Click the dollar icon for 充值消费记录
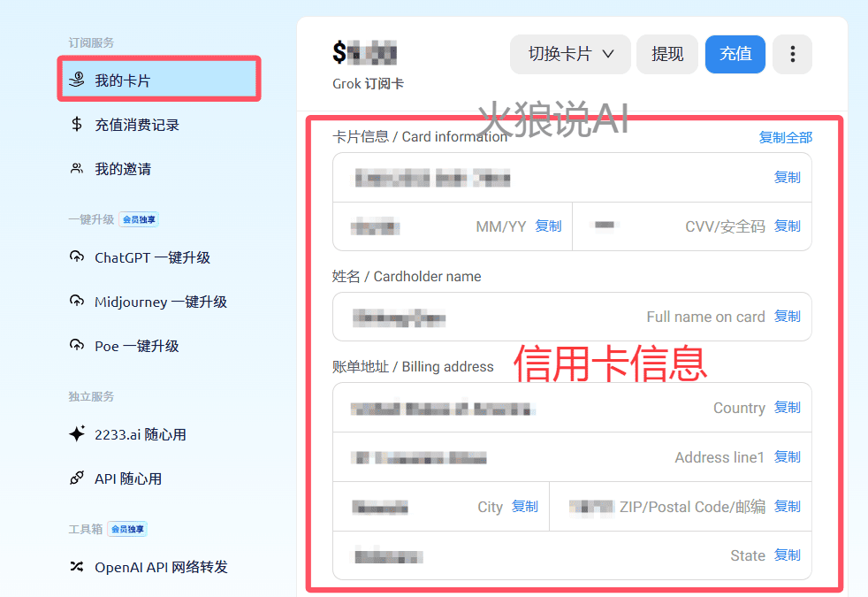The width and height of the screenshot is (868, 597). point(77,125)
